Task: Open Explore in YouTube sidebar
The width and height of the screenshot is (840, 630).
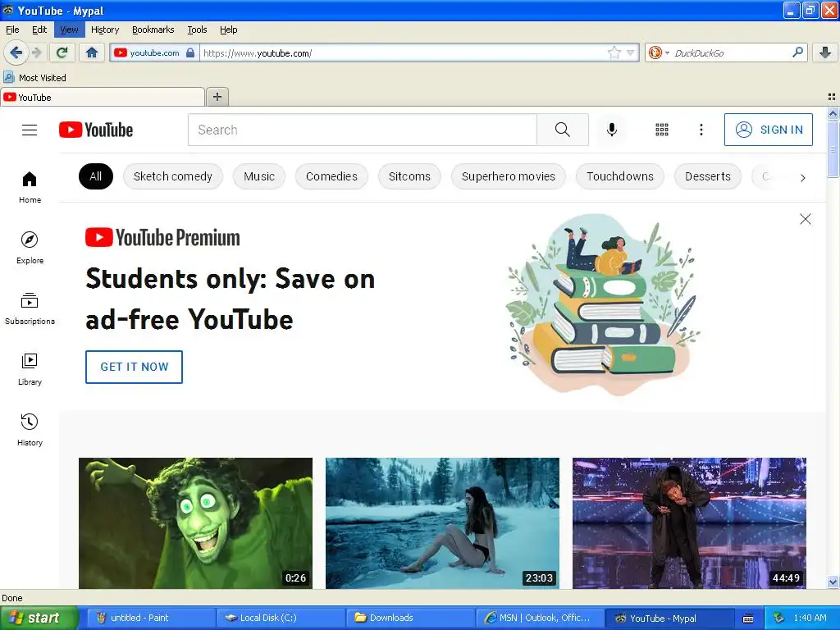Action: click(x=30, y=248)
